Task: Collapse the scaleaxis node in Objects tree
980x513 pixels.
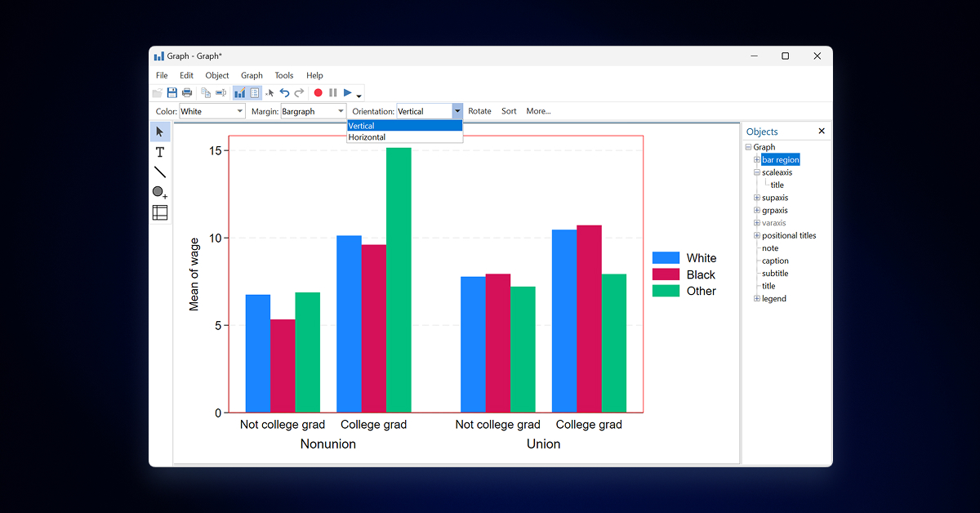Action: tap(757, 172)
